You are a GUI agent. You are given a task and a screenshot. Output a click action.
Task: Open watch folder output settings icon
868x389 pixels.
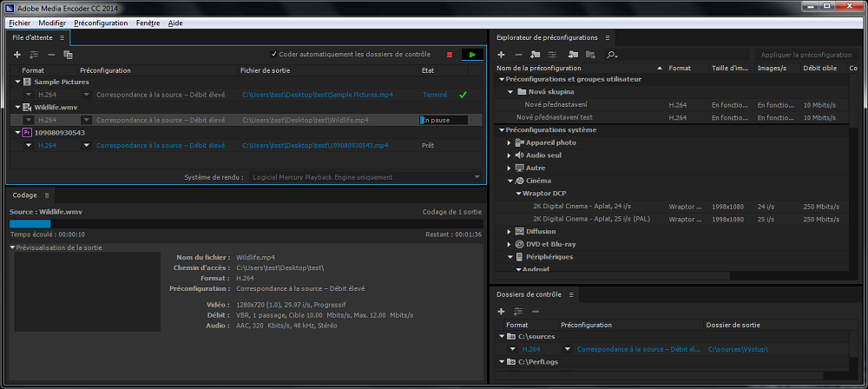click(x=518, y=312)
